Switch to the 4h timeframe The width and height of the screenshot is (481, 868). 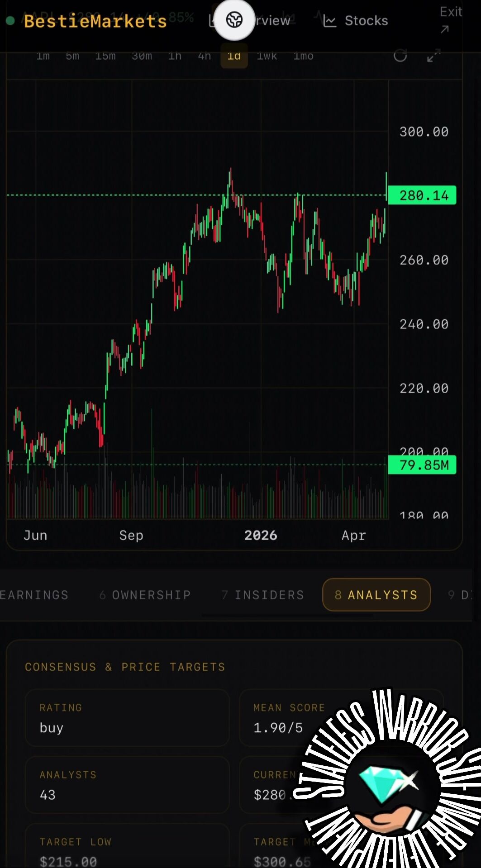pos(205,56)
